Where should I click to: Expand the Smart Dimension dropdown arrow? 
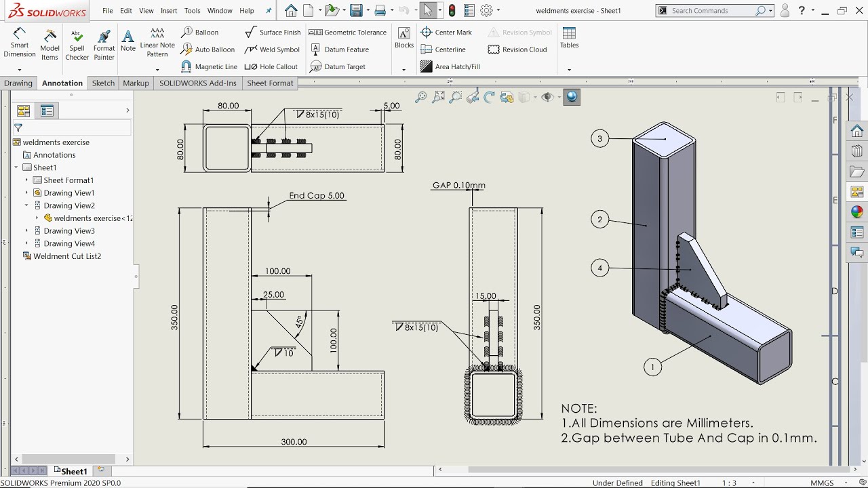click(20, 69)
